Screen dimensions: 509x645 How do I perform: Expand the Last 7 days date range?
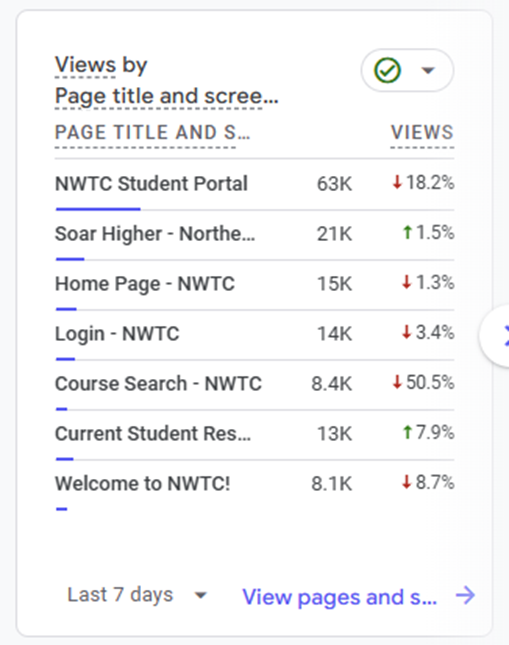tap(138, 595)
